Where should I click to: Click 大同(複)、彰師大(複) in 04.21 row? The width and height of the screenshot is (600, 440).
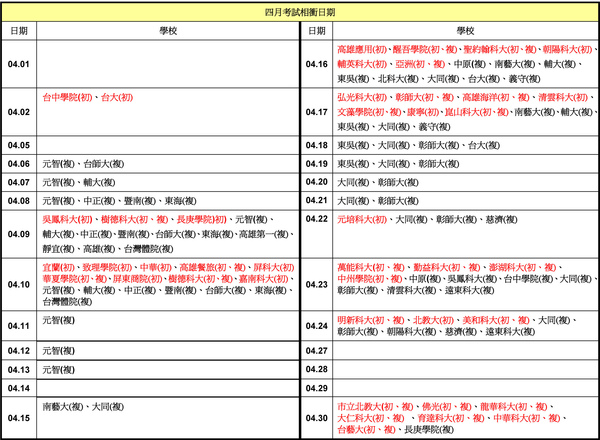(x=378, y=201)
